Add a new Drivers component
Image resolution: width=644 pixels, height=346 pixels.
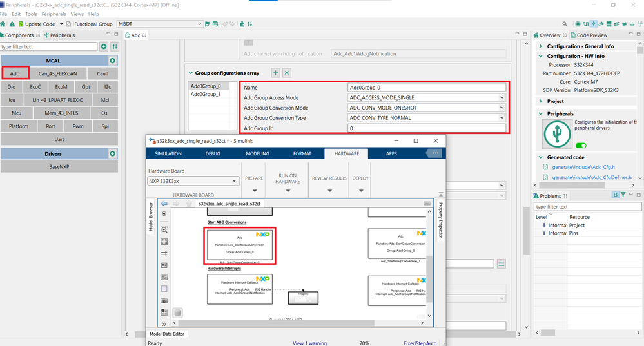(113, 153)
